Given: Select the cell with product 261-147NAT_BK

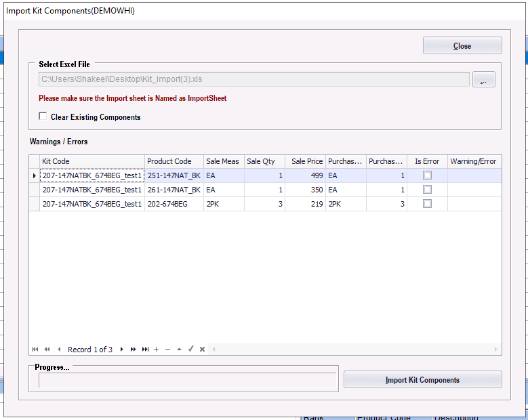Looking at the screenshot, I should coord(174,190).
